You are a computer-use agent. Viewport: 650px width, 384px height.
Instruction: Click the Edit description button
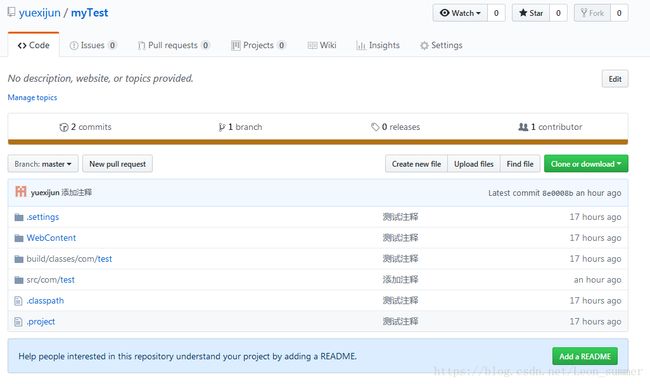point(615,79)
